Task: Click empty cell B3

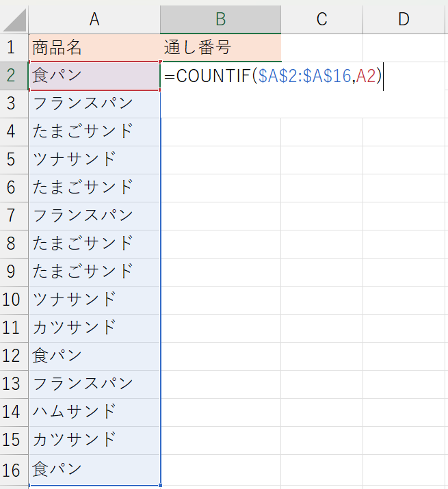Action: pos(220,104)
